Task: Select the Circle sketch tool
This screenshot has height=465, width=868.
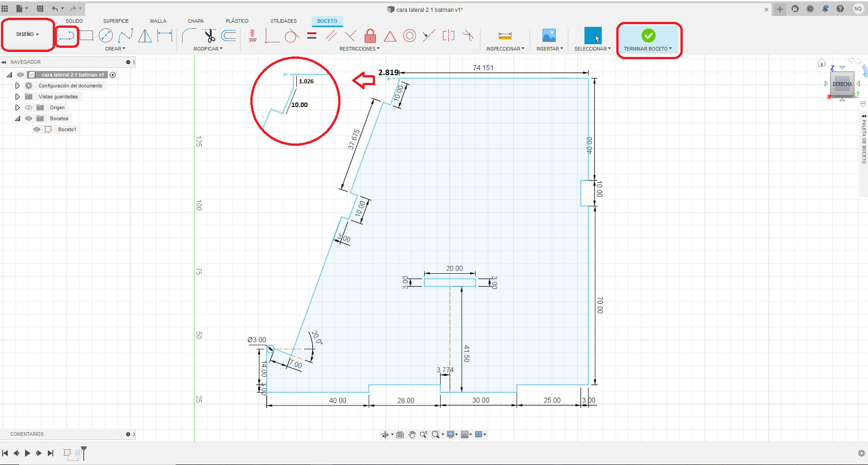Action: (106, 36)
